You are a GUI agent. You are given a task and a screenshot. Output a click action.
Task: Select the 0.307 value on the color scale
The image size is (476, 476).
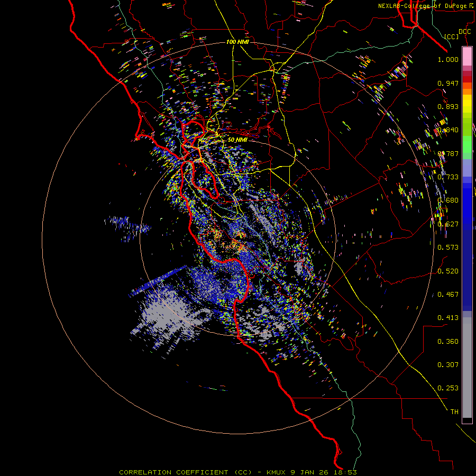448,365
